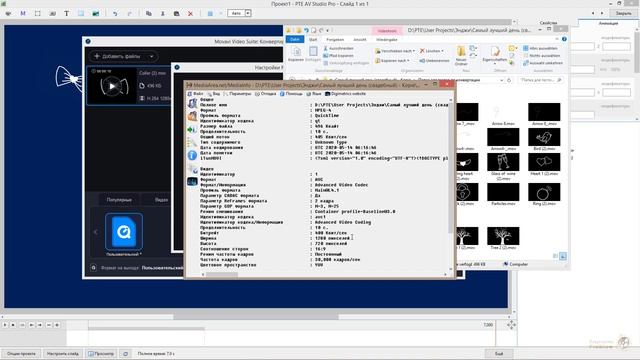Image resolution: width=640 pixels, height=360 pixels.
Task: Open the Digimetrics website link in MediaInfo
Action: (345, 94)
